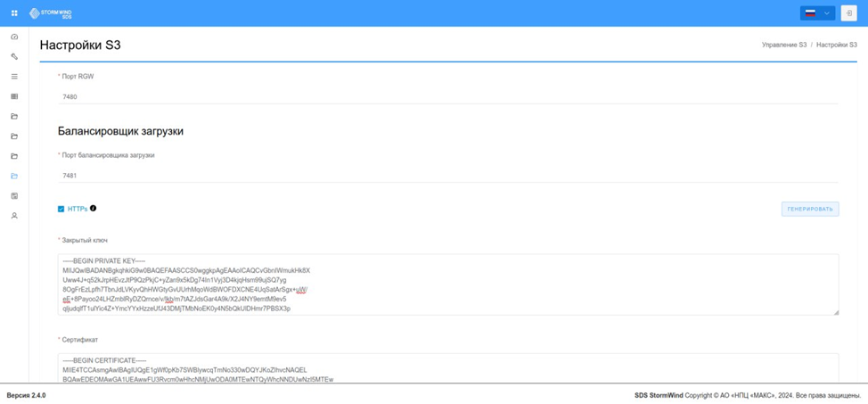Viewport: 868px width, 404px height.
Task: Click the Настройки S3 page heading
Action: (x=80, y=45)
